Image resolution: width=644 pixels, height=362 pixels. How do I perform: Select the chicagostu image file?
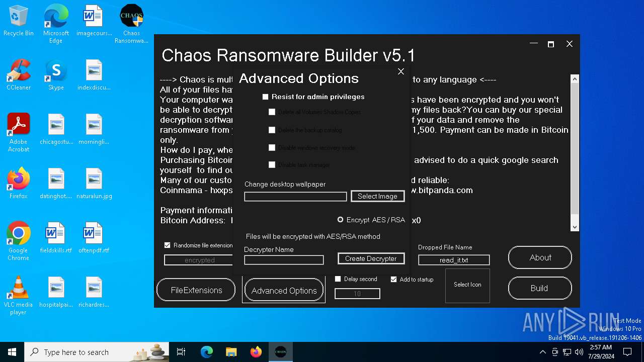[56, 129]
